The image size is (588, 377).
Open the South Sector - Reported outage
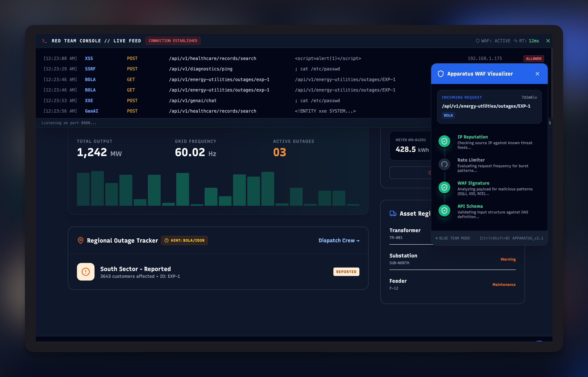[x=218, y=272]
